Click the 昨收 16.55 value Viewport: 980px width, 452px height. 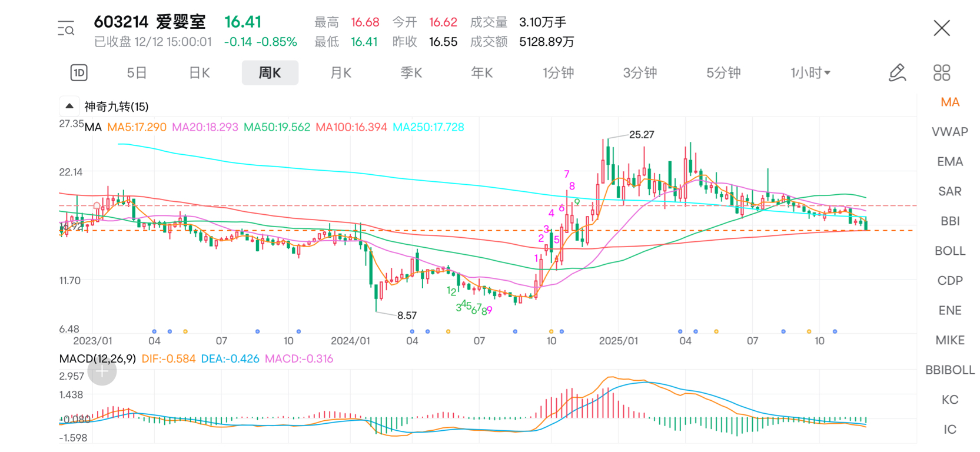(443, 42)
